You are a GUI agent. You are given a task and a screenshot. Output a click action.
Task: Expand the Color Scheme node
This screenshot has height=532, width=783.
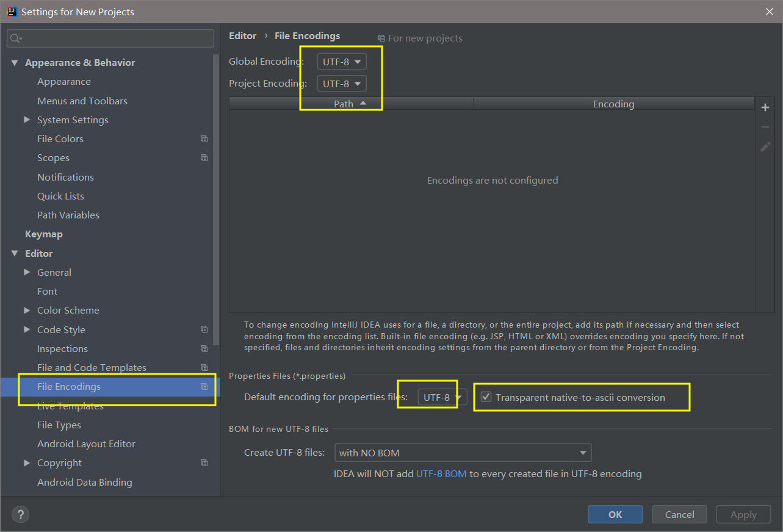click(27, 310)
